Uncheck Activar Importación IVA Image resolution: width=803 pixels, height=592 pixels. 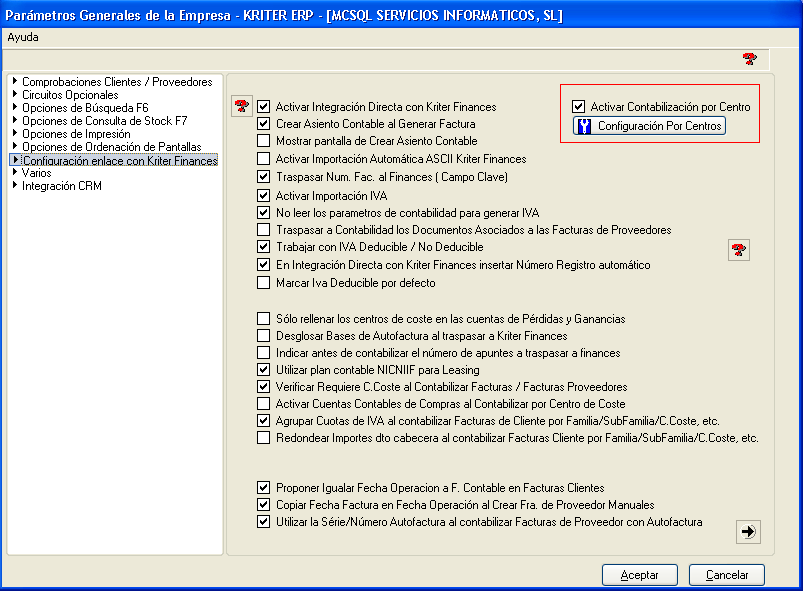click(263, 196)
